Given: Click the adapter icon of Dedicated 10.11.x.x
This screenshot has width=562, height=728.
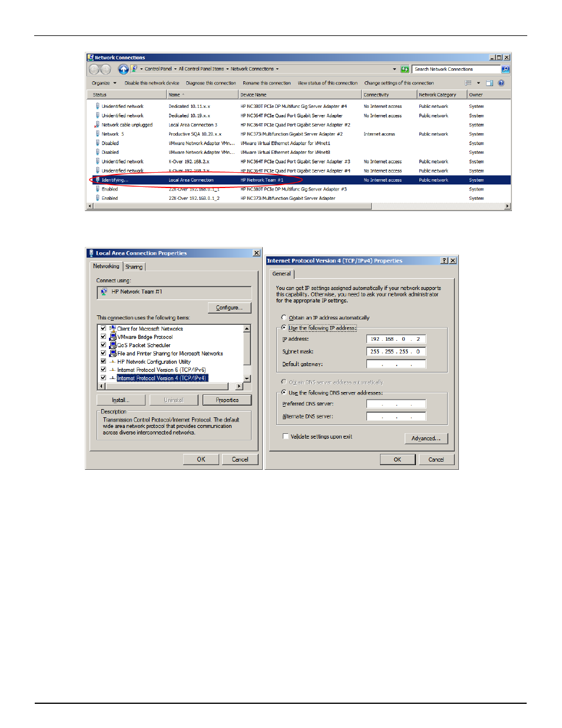Looking at the screenshot, I should (97, 106).
